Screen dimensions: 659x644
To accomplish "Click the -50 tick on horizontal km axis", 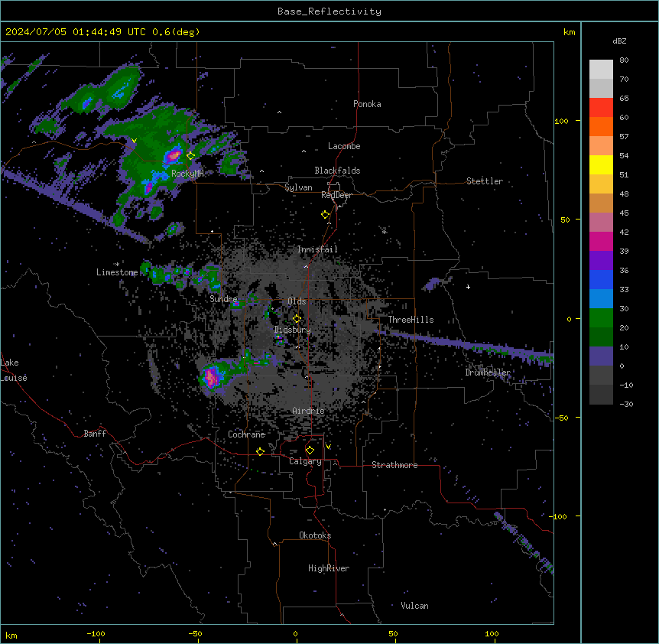I will point(196,634).
